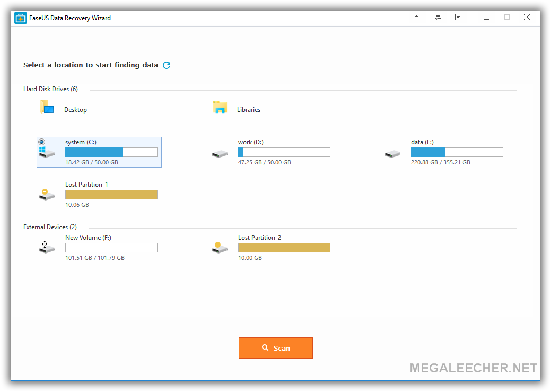The height and width of the screenshot is (392, 551).
Task: Click the Lost Partition-1 drive icon
Action: tap(47, 195)
